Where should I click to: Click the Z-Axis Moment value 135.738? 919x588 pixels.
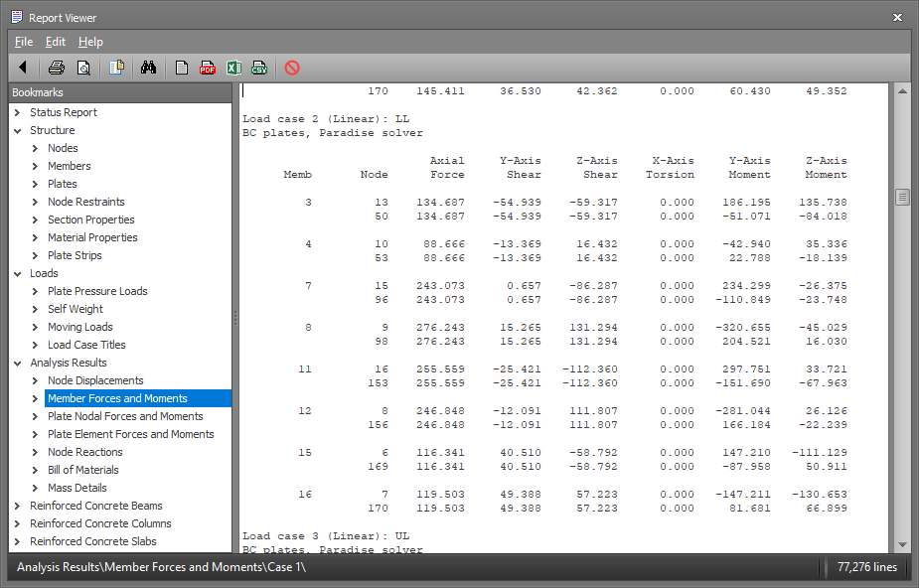823,202
